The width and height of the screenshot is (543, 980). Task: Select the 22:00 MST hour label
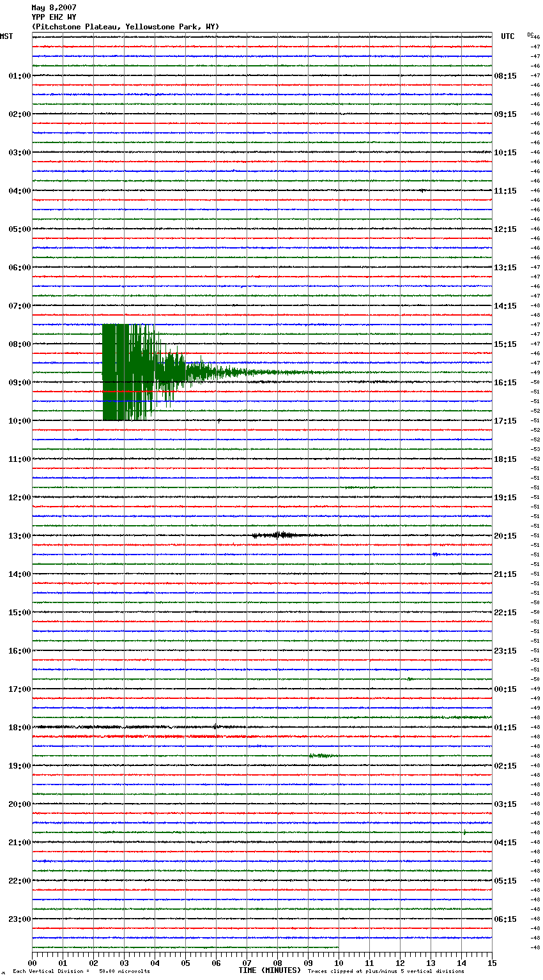(x=20, y=881)
